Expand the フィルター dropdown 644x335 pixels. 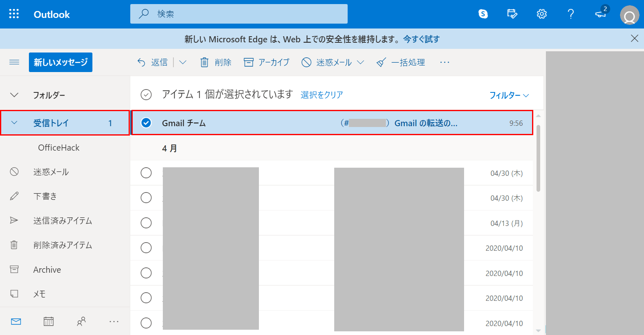point(509,95)
